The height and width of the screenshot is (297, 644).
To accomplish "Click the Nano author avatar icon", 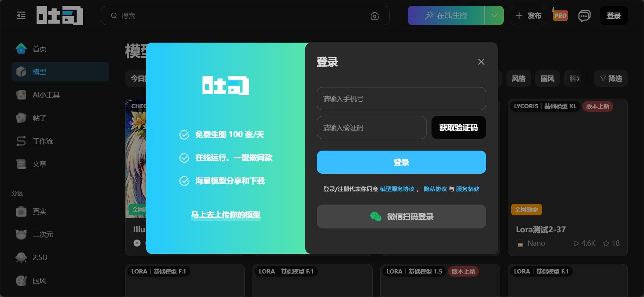I will (x=520, y=243).
